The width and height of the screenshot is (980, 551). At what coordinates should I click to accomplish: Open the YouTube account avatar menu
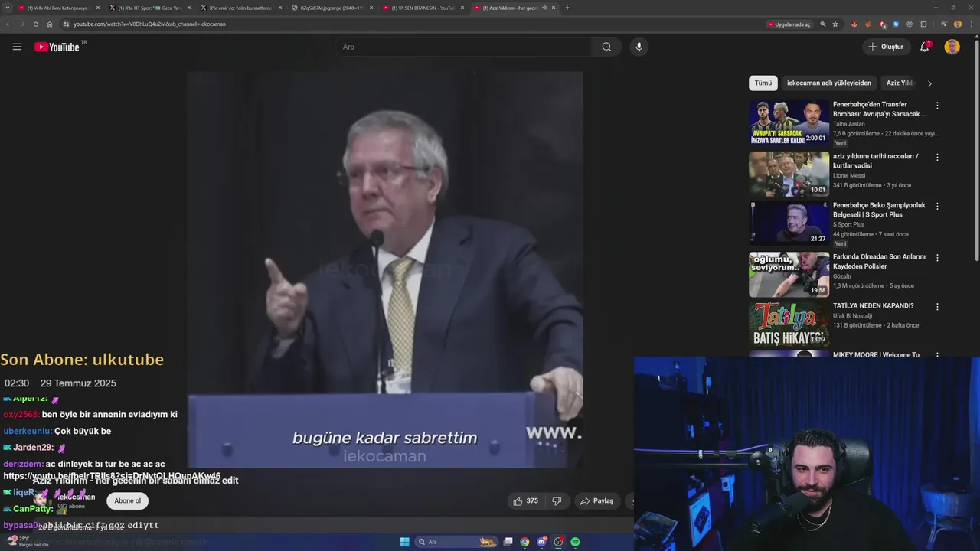click(x=952, y=47)
